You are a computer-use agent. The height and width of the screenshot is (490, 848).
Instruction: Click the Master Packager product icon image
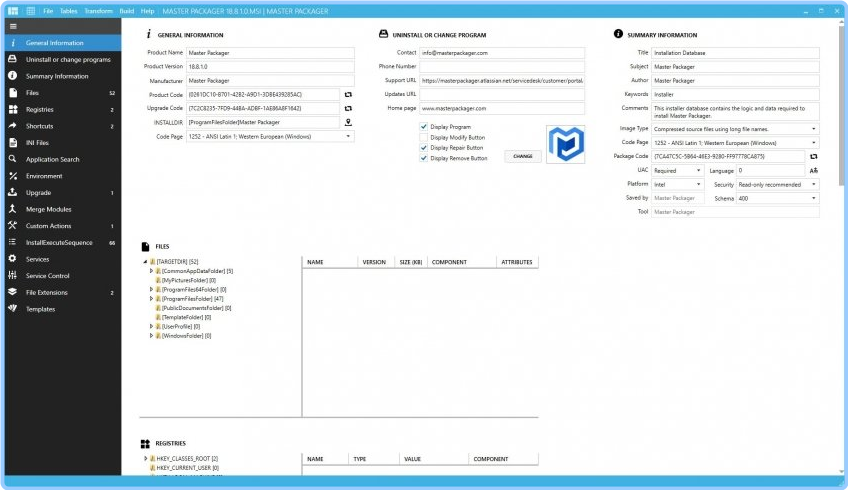[565, 144]
